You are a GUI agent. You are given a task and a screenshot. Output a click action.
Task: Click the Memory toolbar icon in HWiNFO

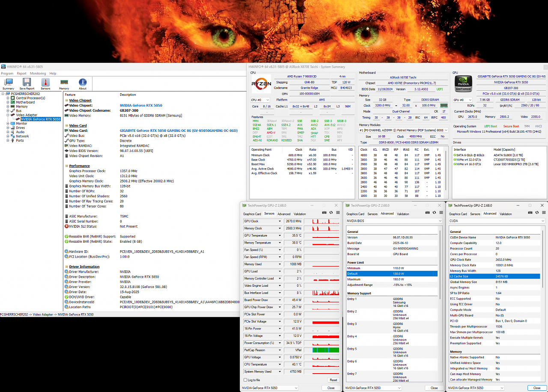(64, 83)
